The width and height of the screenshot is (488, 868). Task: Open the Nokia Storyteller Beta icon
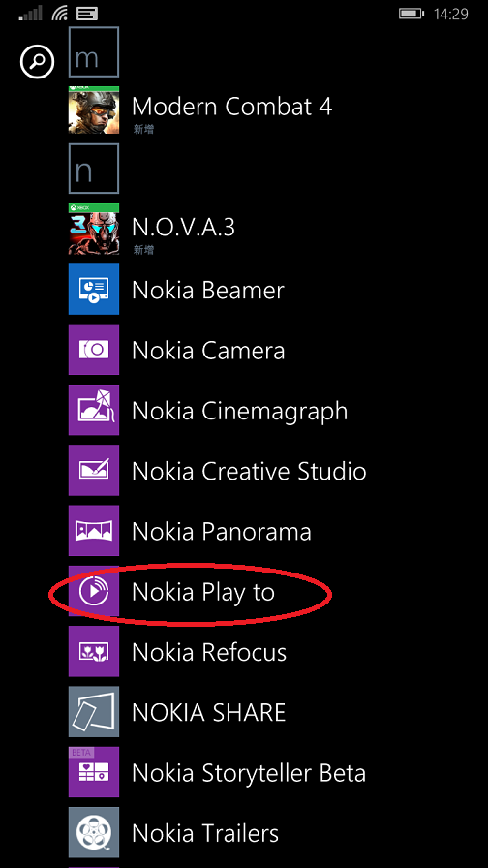(x=94, y=772)
